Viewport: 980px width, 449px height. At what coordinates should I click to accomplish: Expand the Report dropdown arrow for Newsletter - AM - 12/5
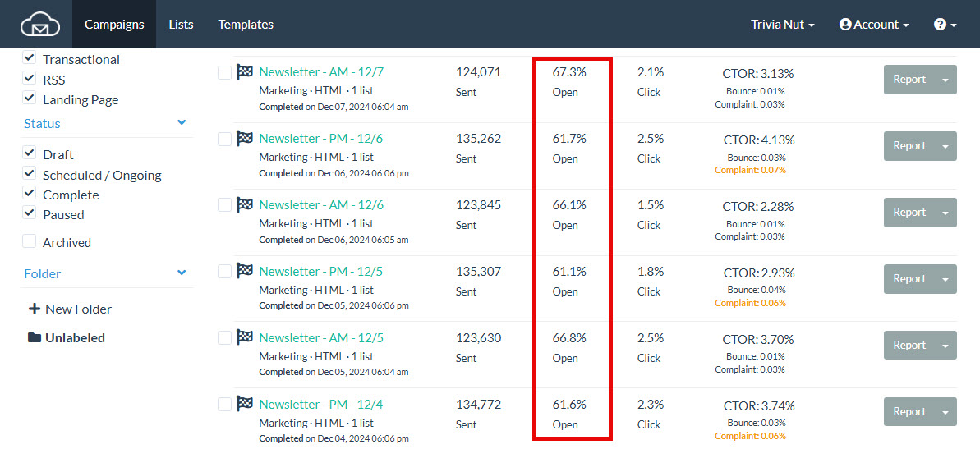945,346
